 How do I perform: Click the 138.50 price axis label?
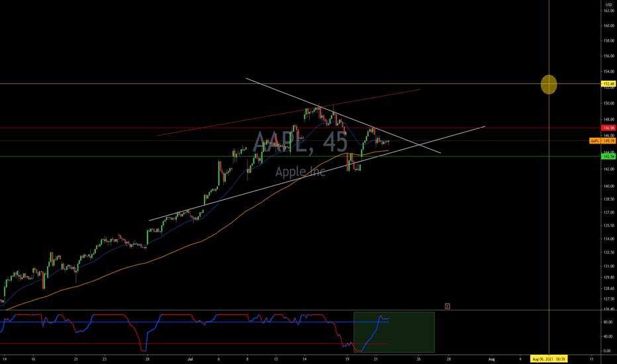[x=609, y=199]
